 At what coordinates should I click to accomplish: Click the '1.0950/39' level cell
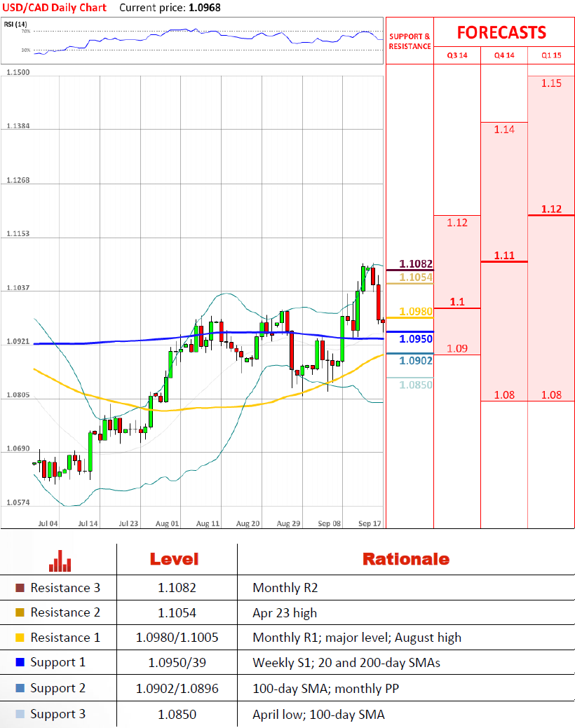pos(177,663)
